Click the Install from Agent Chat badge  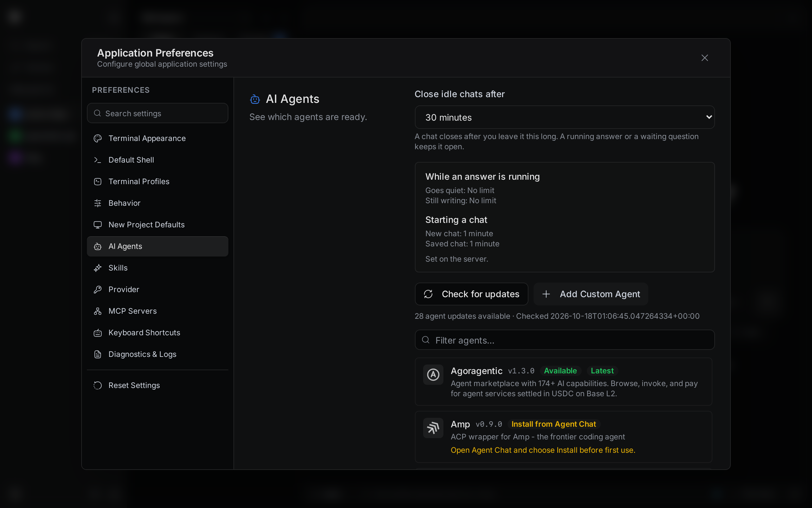point(553,424)
